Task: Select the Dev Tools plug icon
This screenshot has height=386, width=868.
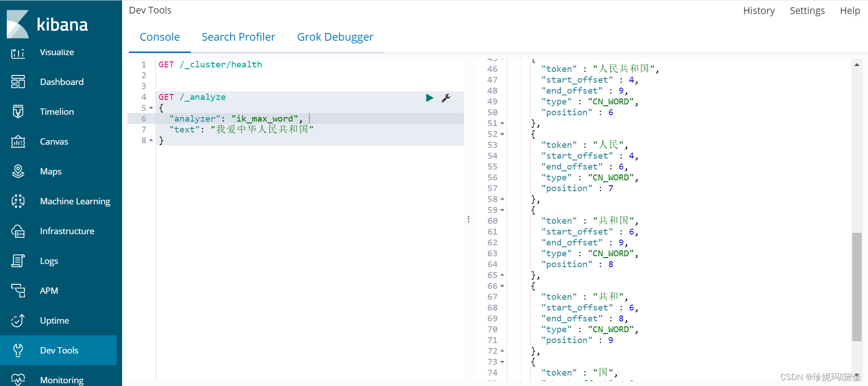Action: [x=18, y=350]
